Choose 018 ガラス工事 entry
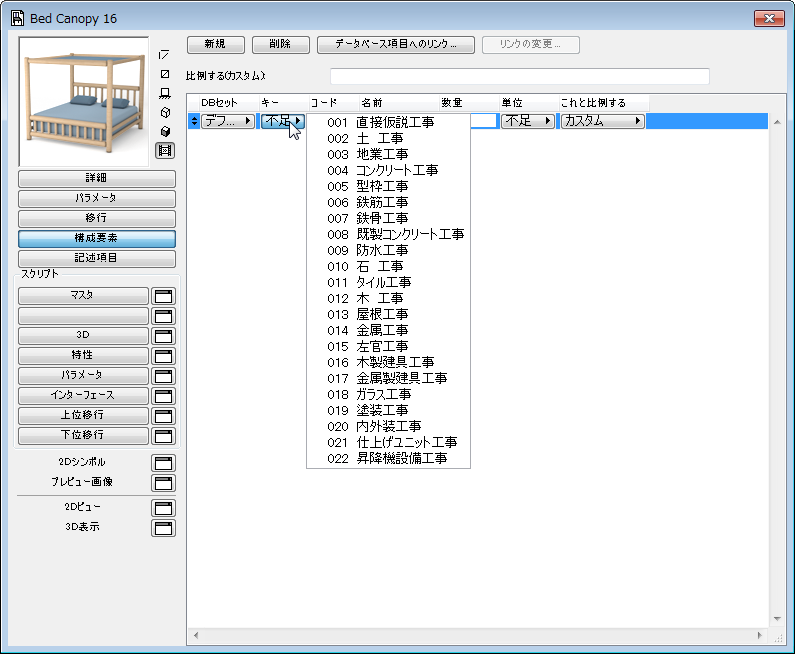Image resolution: width=795 pixels, height=654 pixels. coord(388,394)
